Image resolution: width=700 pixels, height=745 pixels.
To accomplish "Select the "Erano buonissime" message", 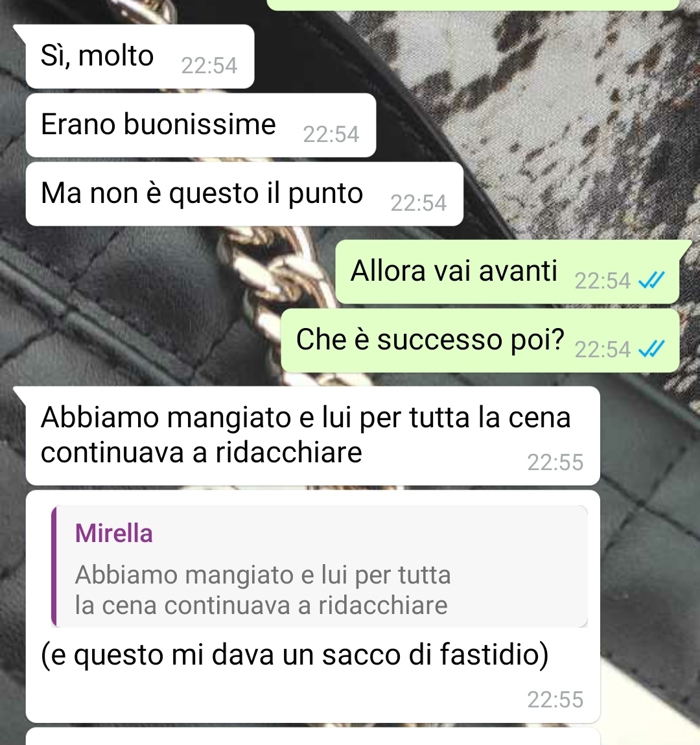I will pos(201,125).
